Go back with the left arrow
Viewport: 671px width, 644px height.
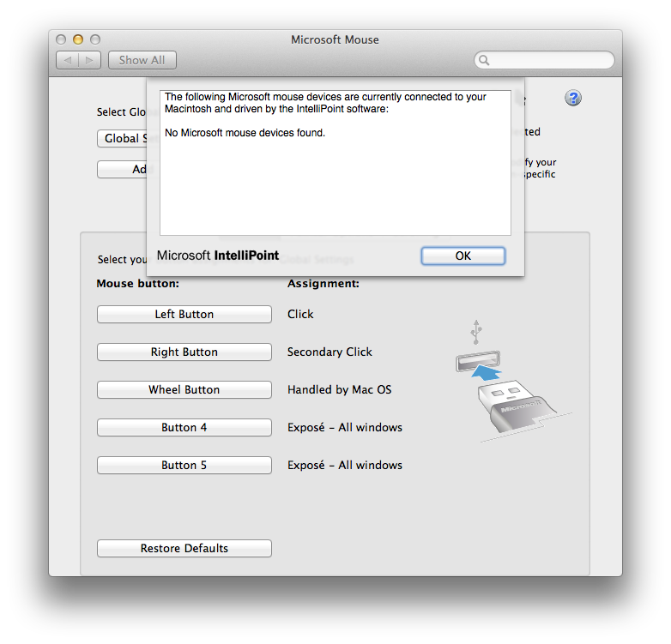tap(68, 60)
